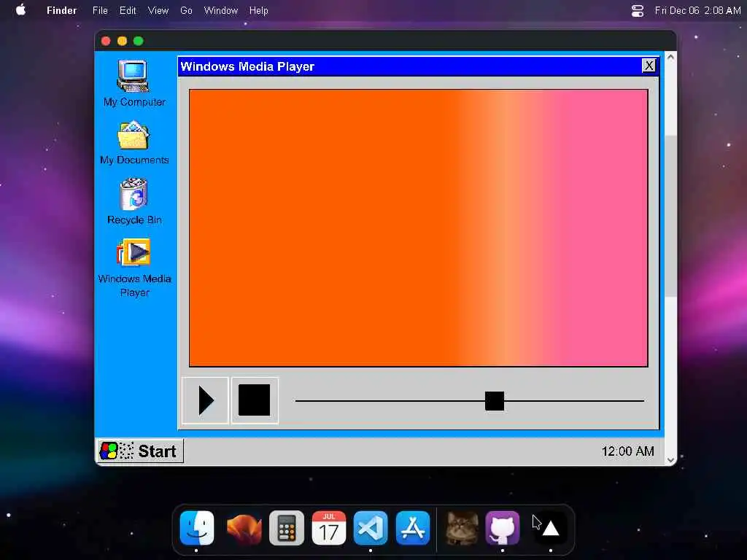Open the Go menu
The width and height of the screenshot is (747, 560).
[186, 10]
